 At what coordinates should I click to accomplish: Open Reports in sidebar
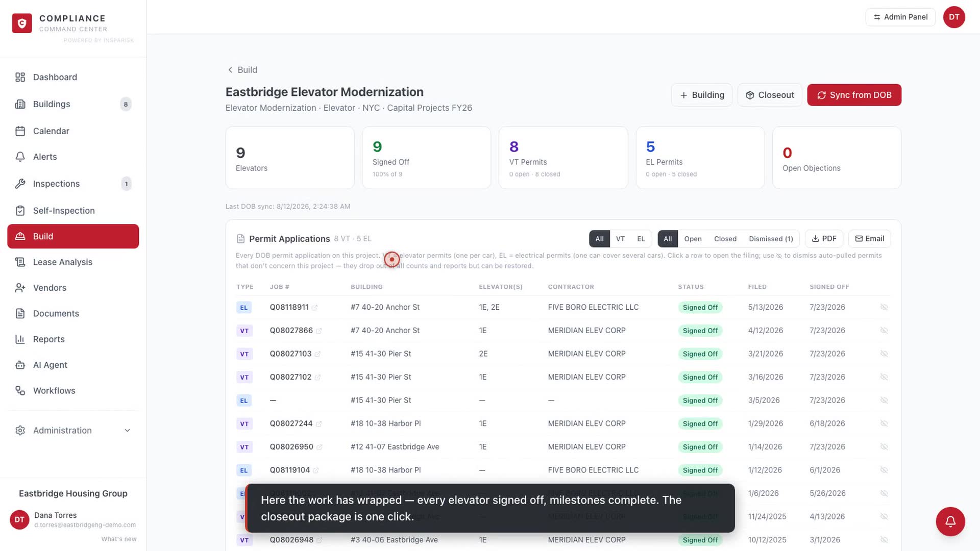73,339
